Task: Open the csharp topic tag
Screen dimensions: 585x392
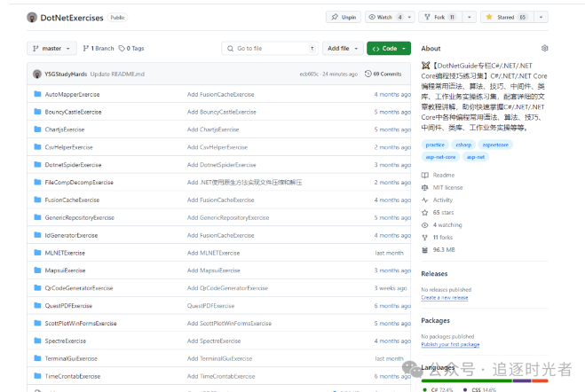Action: 463,145
